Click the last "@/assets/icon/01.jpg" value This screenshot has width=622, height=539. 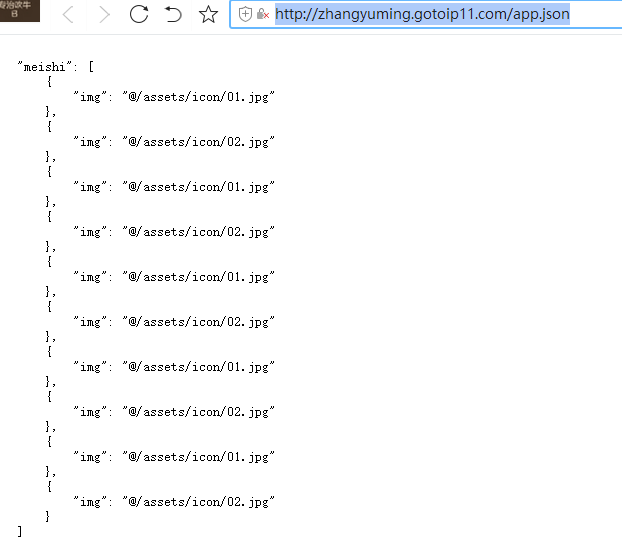point(198,456)
